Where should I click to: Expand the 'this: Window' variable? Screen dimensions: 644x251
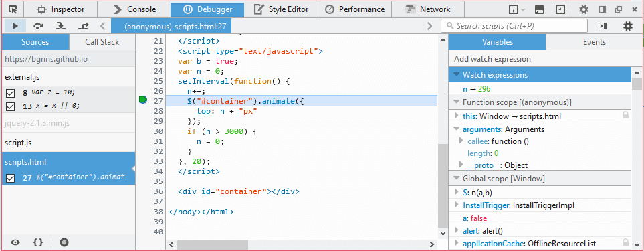point(456,116)
